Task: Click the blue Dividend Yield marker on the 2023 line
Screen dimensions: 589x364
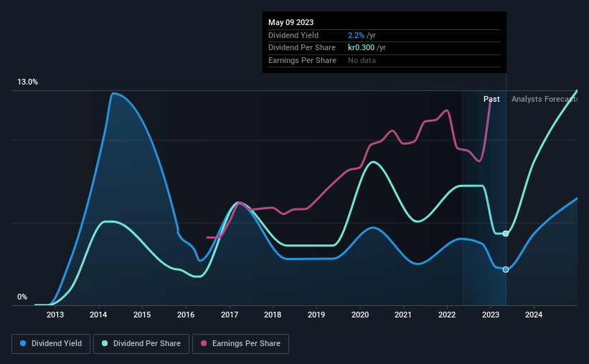Action: click(506, 269)
